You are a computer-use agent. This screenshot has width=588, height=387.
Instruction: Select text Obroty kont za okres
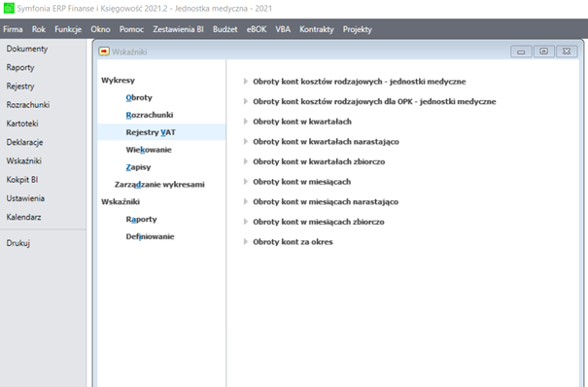(293, 242)
